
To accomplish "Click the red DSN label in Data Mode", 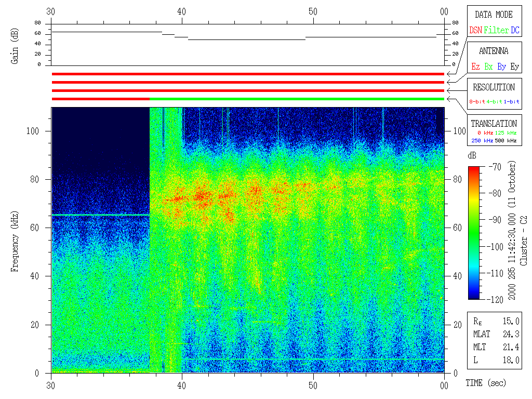I will [476, 31].
